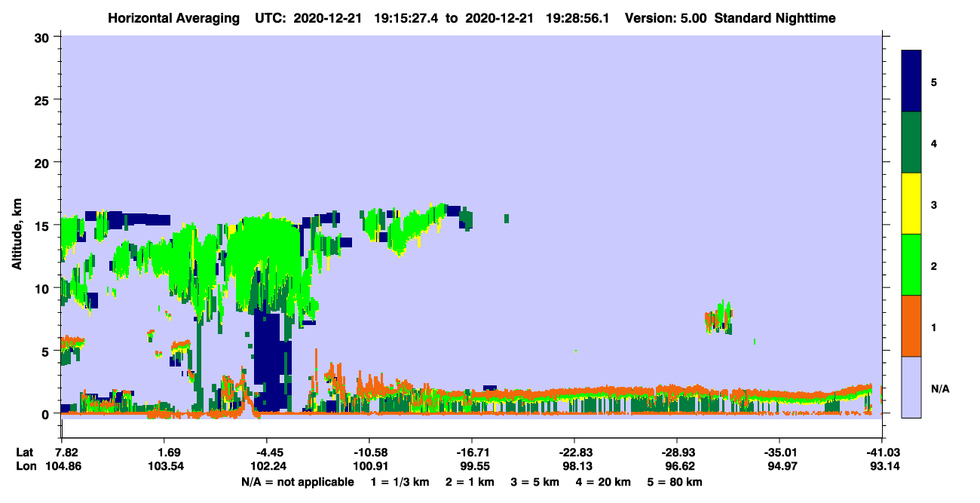Viewport: 980px width, 503px height.
Task: Click the 'Lon' row label
Action: pos(26,466)
